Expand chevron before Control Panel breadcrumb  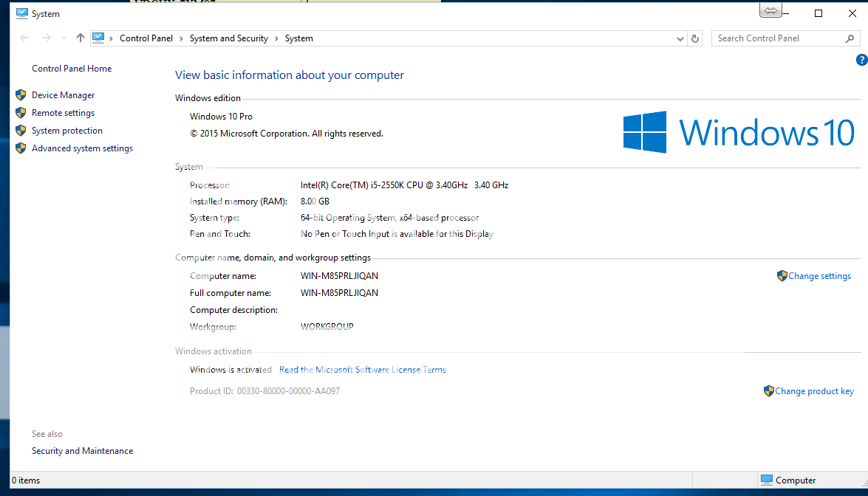(112, 38)
